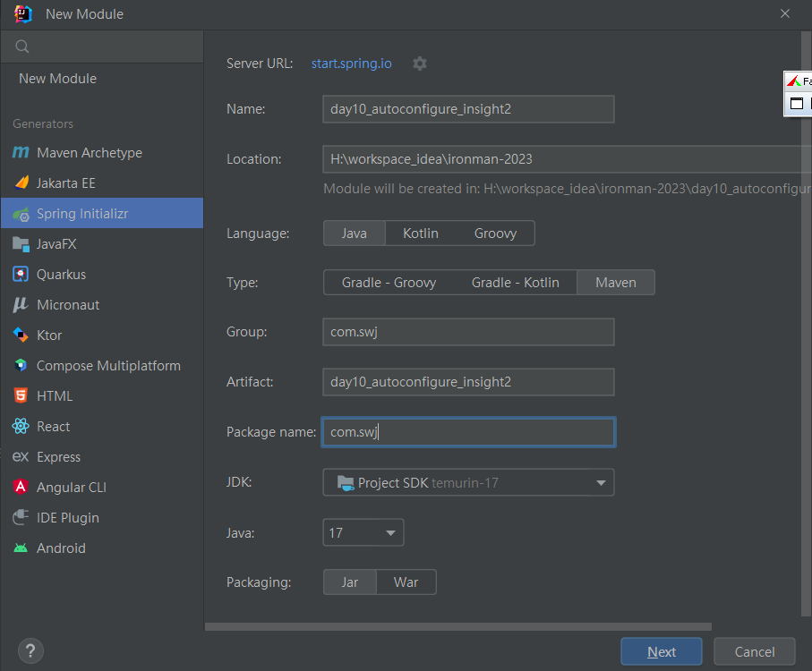
Task: Set packaging to Jar
Action: 350,582
